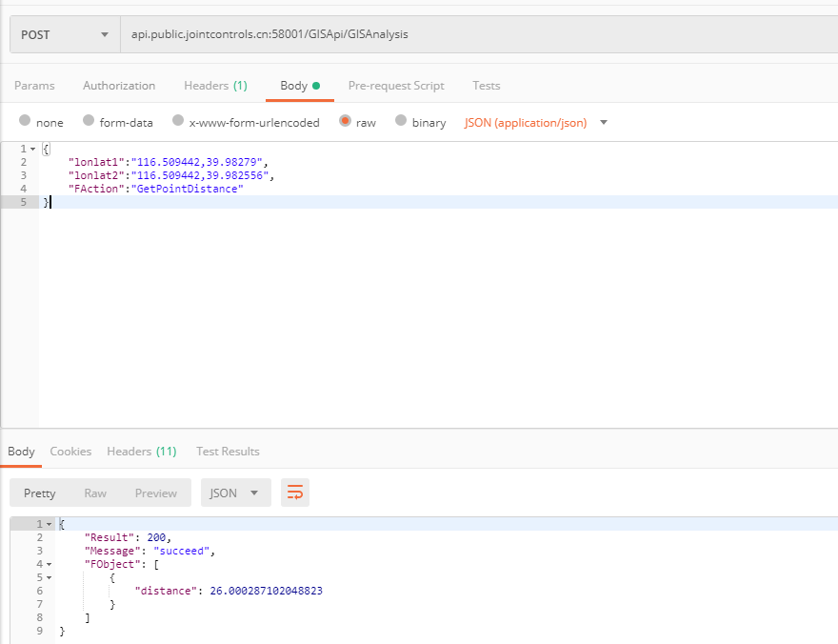Open response Headers (11) tab
The height and width of the screenshot is (644, 838).
coord(142,452)
